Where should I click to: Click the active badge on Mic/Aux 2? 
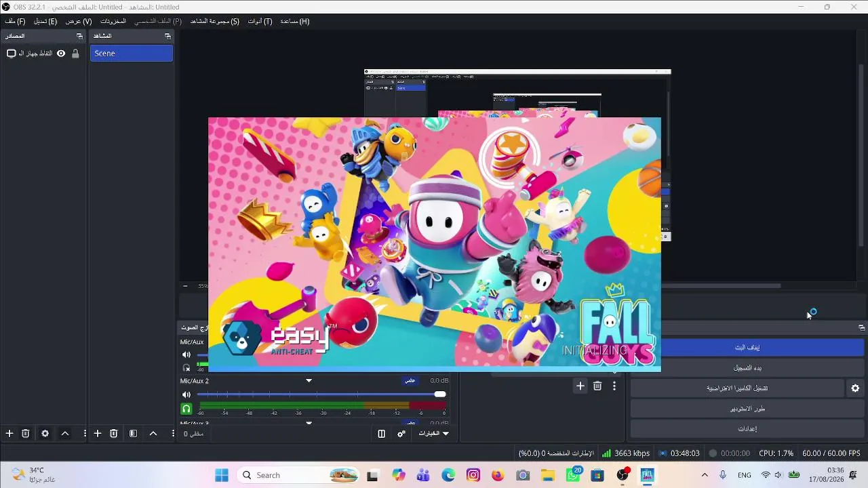click(410, 381)
